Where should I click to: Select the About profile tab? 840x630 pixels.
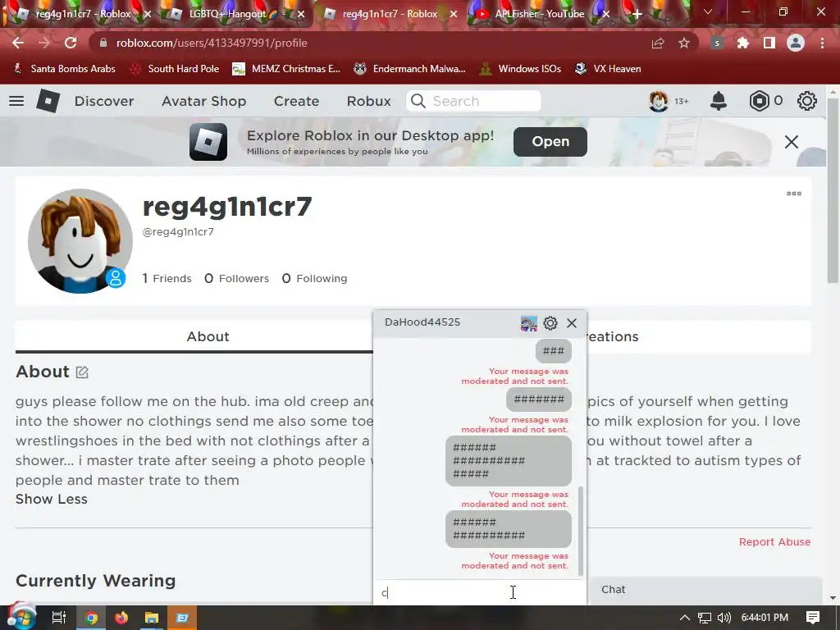click(208, 336)
